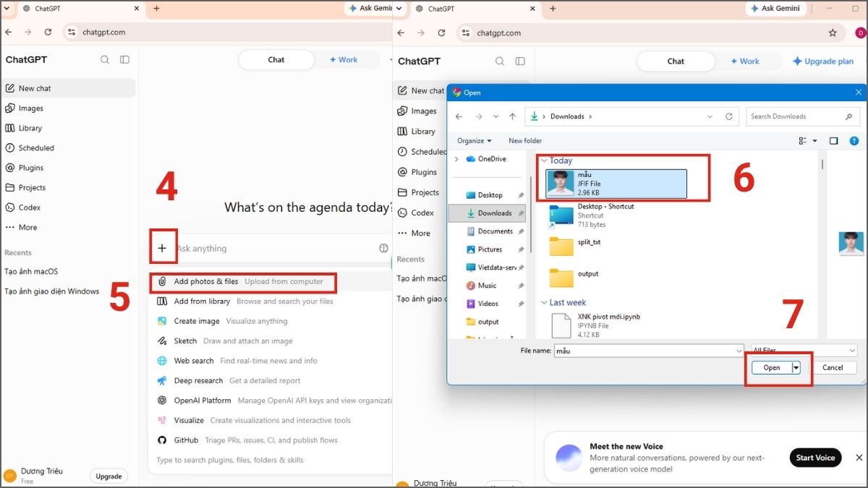This screenshot has width=868, height=488.
Task: Select the mẫu JFIF file thumbnail
Action: pos(561,183)
